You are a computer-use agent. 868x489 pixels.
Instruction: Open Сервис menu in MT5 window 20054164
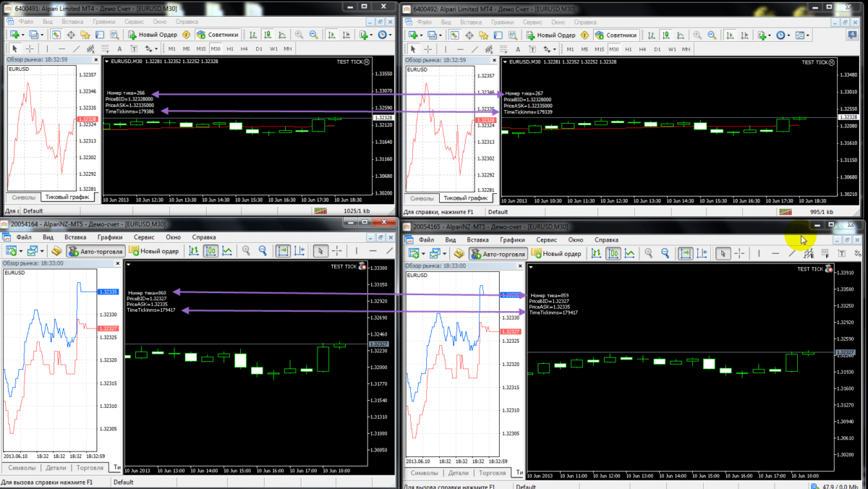(x=144, y=237)
